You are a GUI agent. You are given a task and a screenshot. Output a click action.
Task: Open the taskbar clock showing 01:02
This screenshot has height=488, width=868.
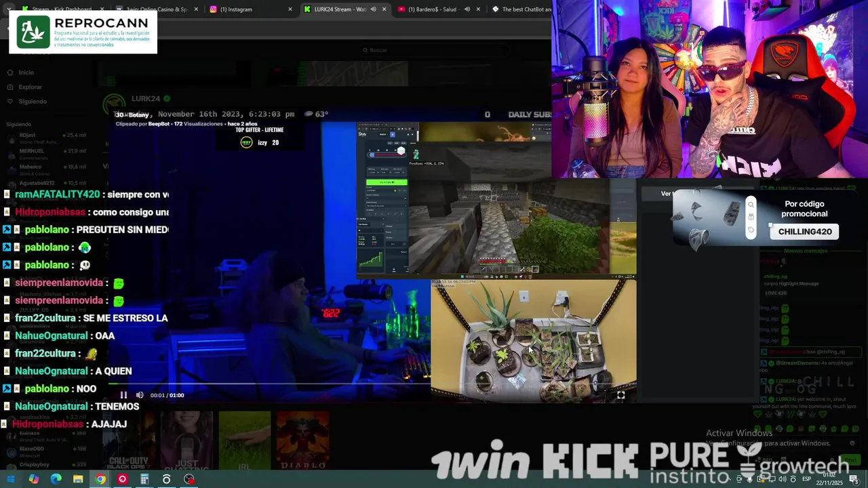click(831, 479)
